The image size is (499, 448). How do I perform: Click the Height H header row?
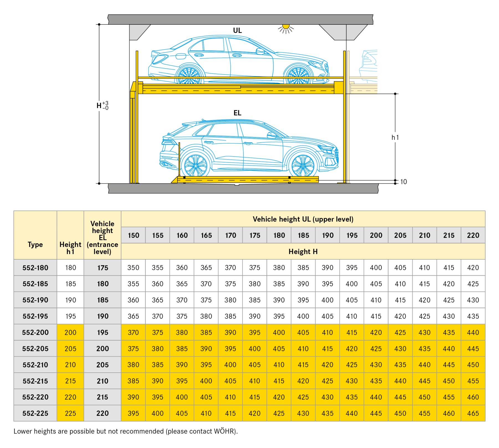coord(303,252)
